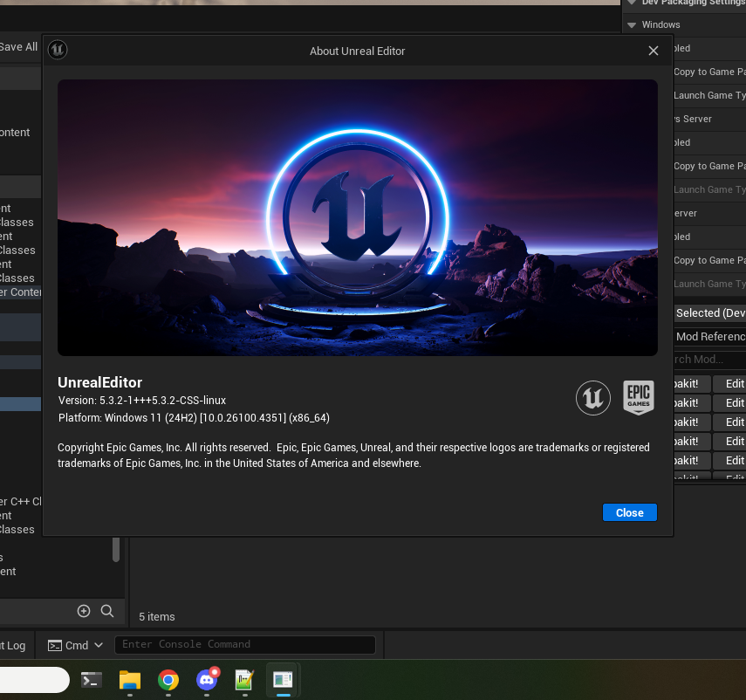746x700 pixels.
Task: Collapse the Windows section
Action: tap(633, 25)
